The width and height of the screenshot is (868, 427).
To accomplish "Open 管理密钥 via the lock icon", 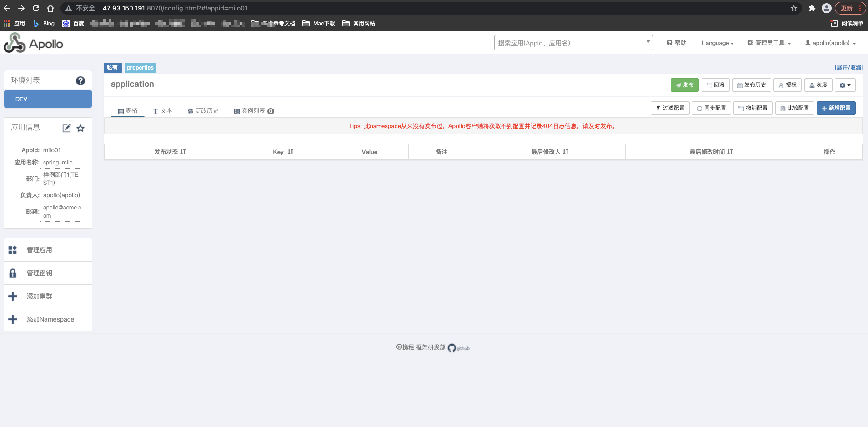I will click(x=12, y=273).
